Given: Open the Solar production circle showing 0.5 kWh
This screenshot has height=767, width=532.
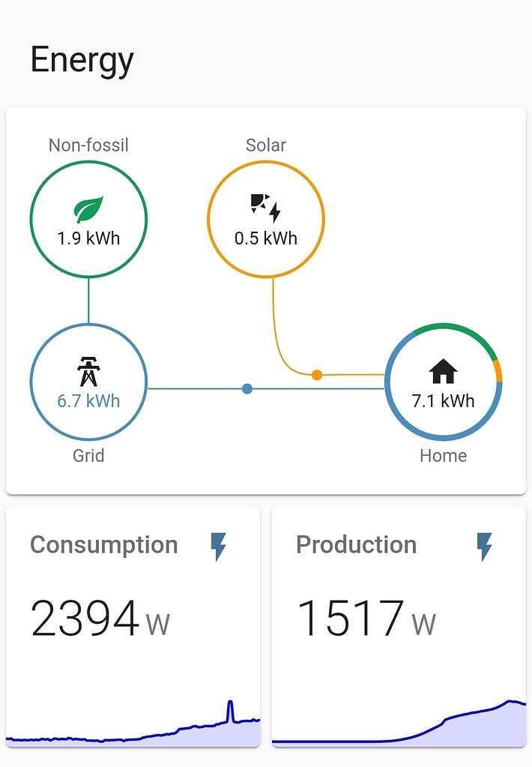Looking at the screenshot, I should (x=266, y=219).
